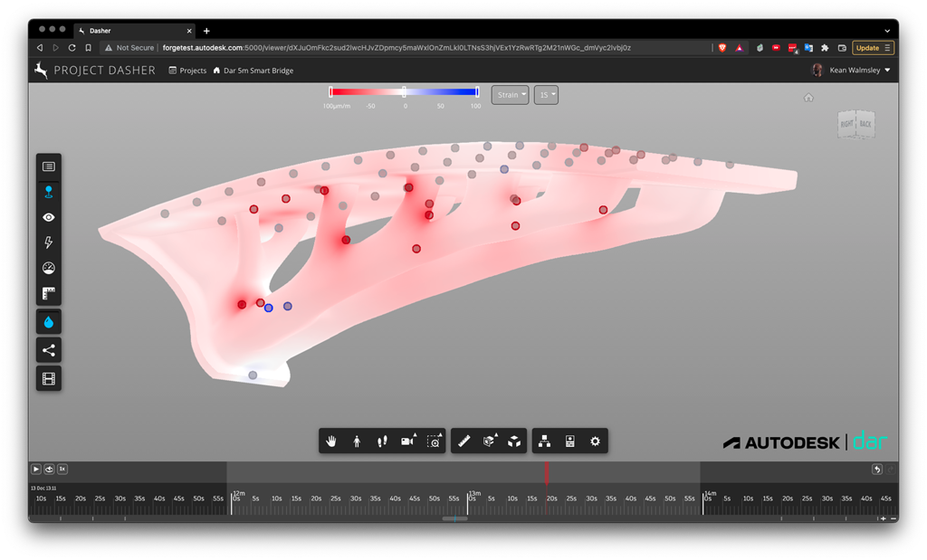The image size is (927, 560).
Task: Click the share icon in left sidebar
Action: pos(49,351)
